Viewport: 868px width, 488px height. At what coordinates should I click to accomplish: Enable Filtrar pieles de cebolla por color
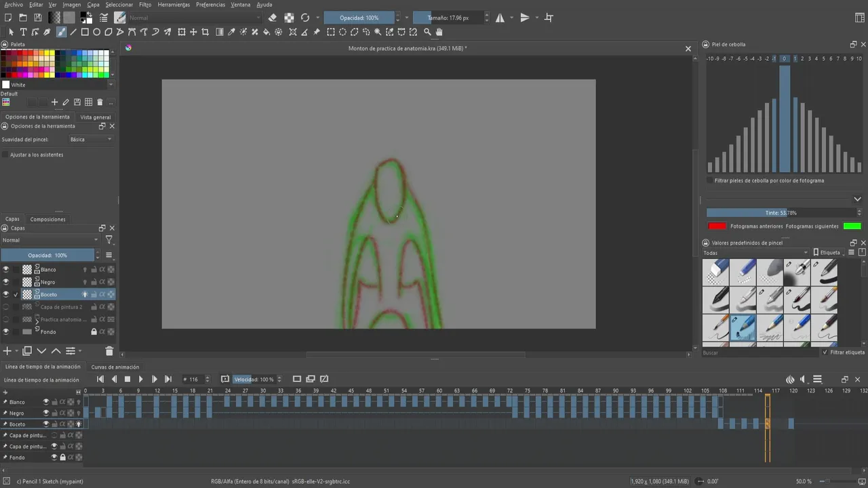click(x=710, y=181)
